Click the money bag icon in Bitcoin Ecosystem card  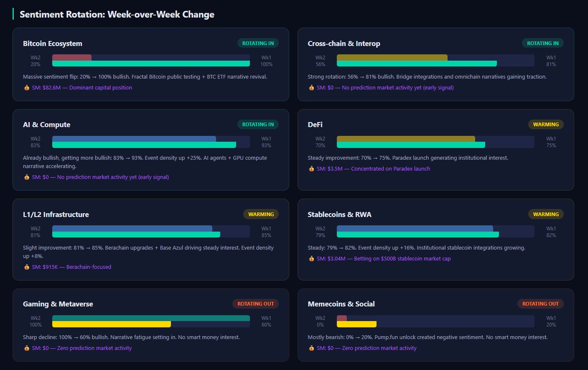coord(26,88)
